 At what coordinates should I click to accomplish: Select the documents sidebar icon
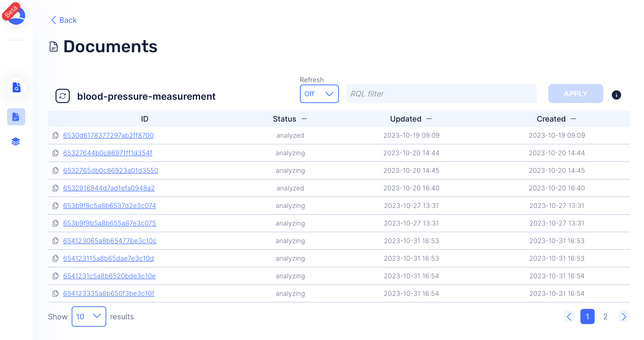pos(16,117)
